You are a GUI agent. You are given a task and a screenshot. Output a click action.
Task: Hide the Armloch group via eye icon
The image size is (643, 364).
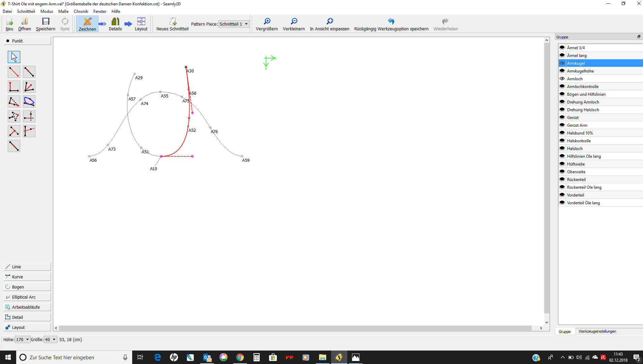[562, 79]
